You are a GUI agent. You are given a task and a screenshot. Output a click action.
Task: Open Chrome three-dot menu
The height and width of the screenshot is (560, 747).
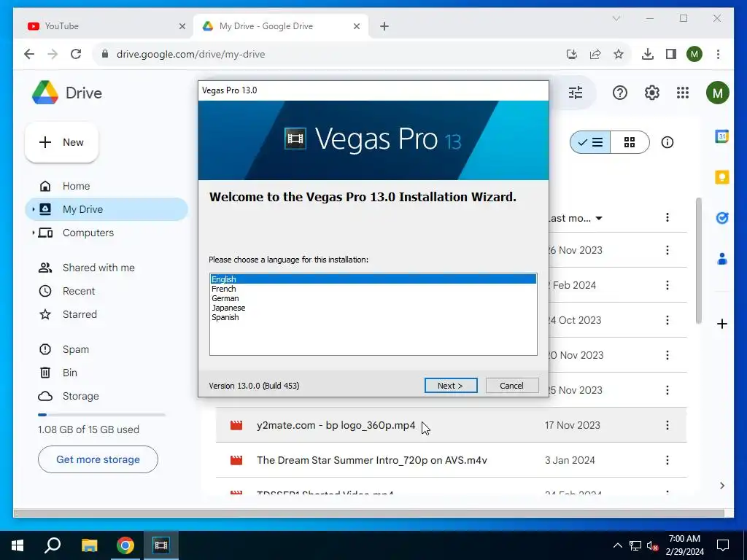[x=718, y=54]
